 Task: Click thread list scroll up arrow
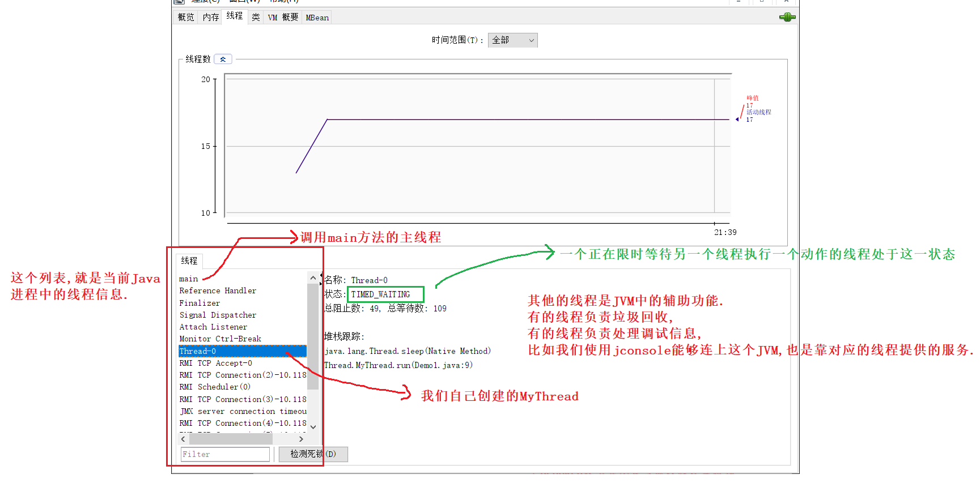[x=313, y=278]
